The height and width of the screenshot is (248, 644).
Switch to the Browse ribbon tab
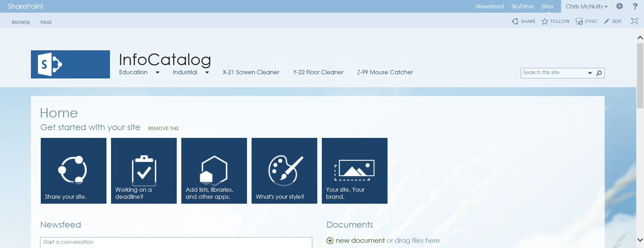[21, 22]
